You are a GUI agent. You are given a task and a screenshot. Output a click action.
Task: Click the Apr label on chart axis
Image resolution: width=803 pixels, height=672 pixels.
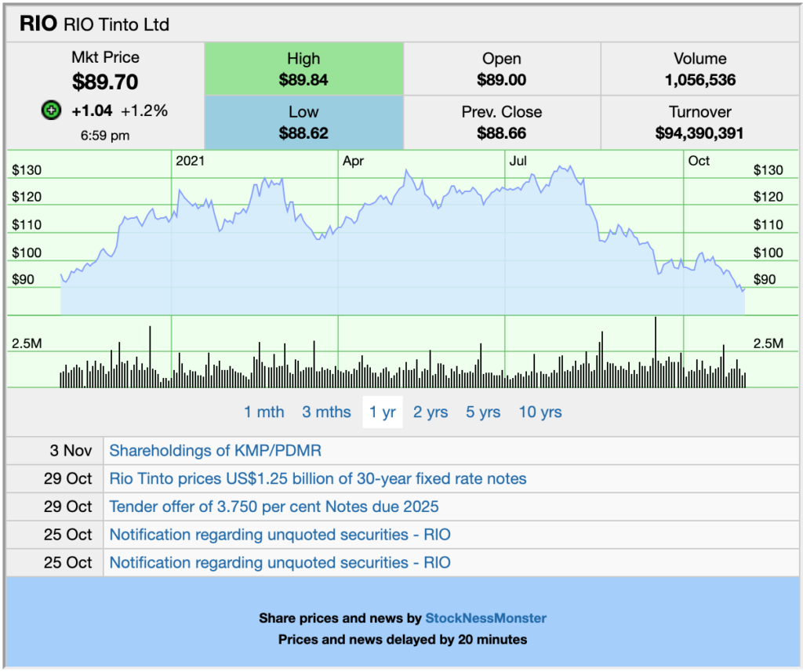pos(353,161)
